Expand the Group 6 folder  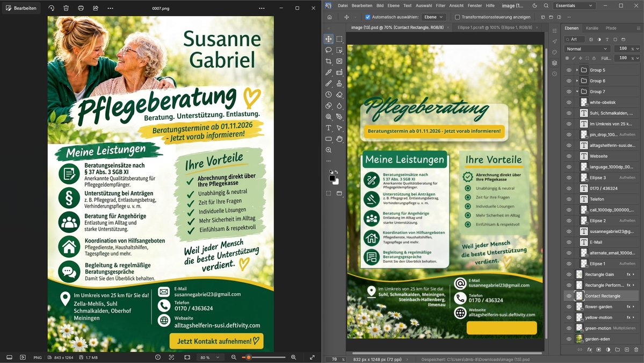pyautogui.click(x=577, y=81)
